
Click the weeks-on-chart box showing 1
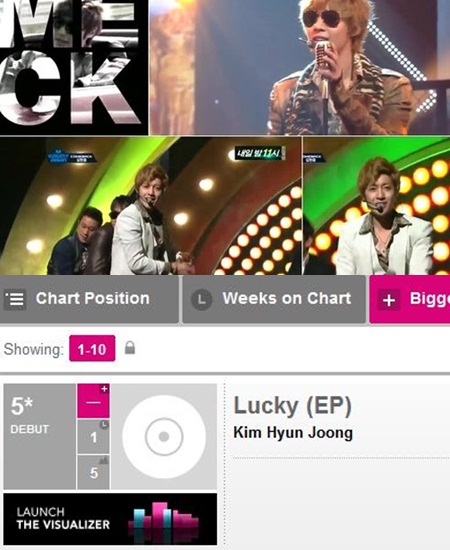coord(93,437)
